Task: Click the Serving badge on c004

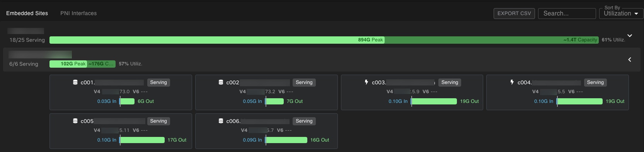Action: coord(595,82)
